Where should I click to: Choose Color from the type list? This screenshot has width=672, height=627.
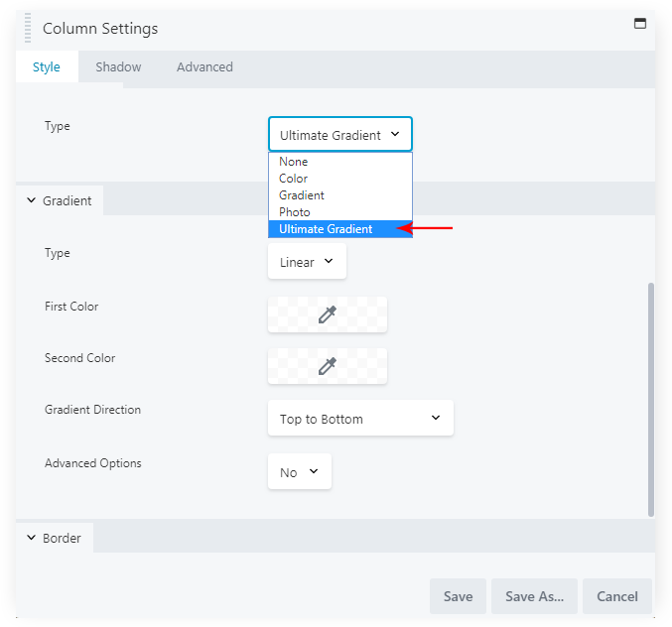coord(294,179)
